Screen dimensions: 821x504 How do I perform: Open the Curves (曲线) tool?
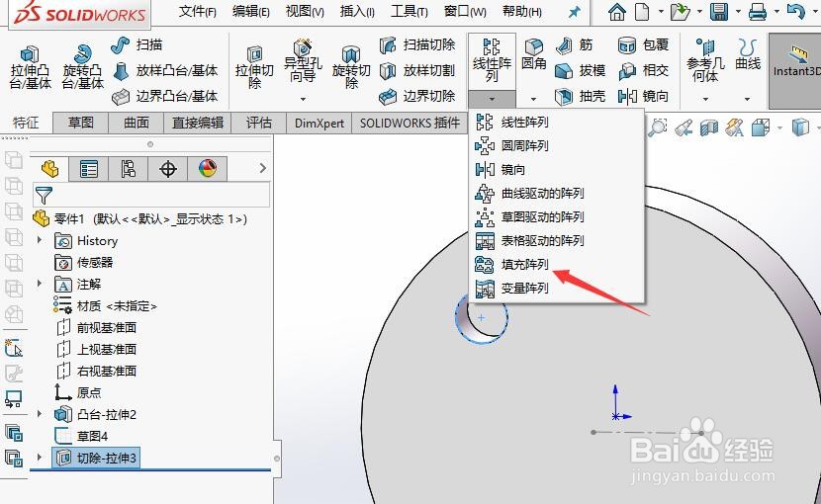click(x=748, y=54)
